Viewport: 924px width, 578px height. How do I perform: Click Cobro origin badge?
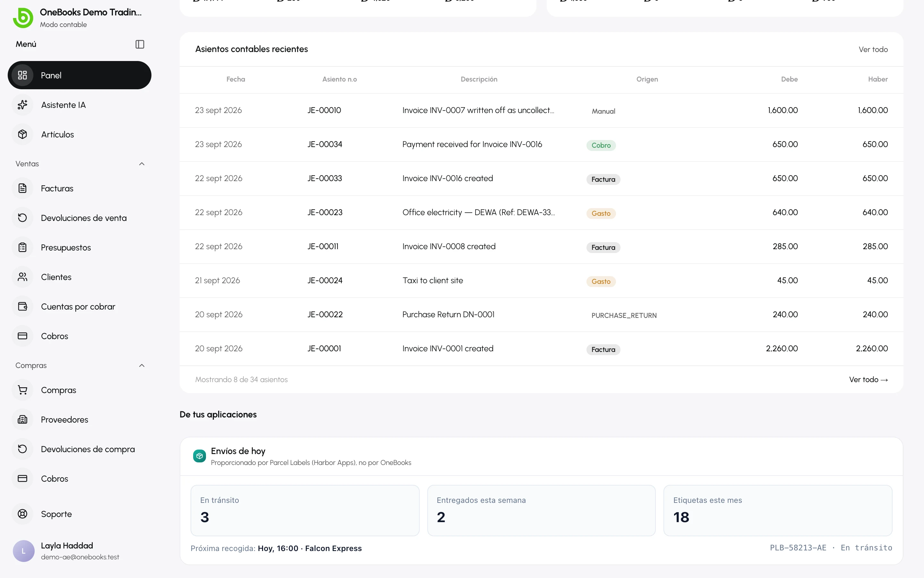pyautogui.click(x=601, y=145)
